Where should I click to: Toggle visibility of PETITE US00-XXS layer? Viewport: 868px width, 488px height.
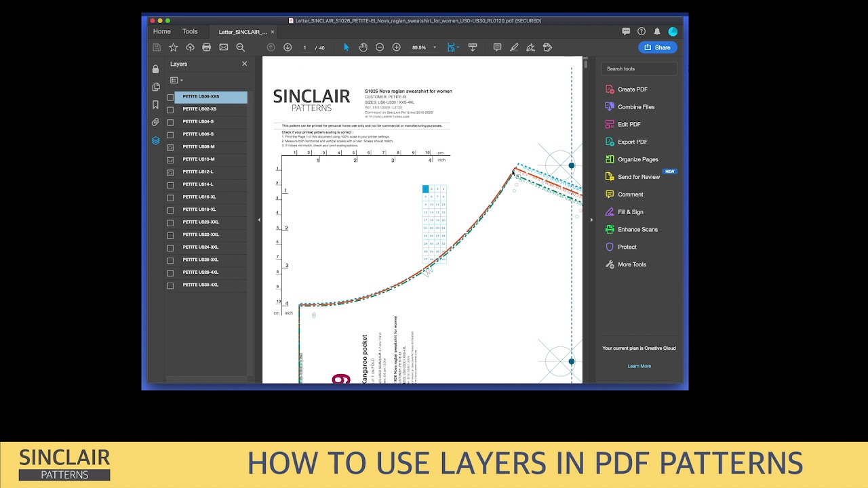pyautogui.click(x=170, y=98)
